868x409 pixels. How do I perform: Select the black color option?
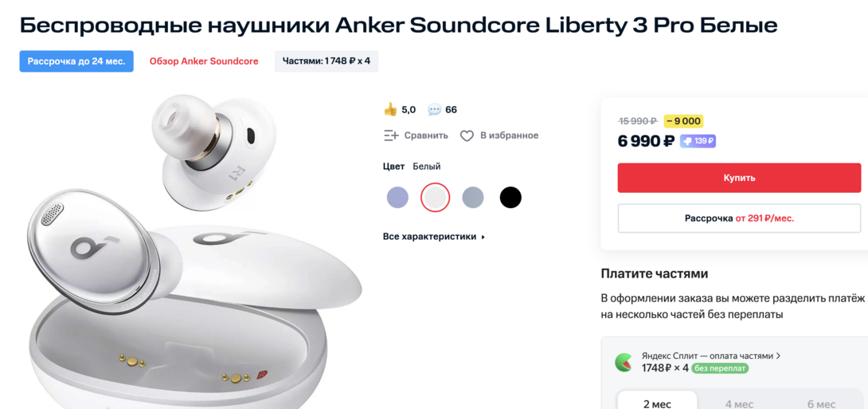click(510, 197)
